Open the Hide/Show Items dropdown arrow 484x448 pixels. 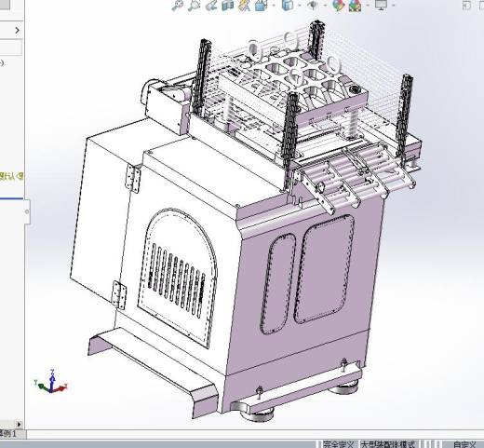click(325, 6)
